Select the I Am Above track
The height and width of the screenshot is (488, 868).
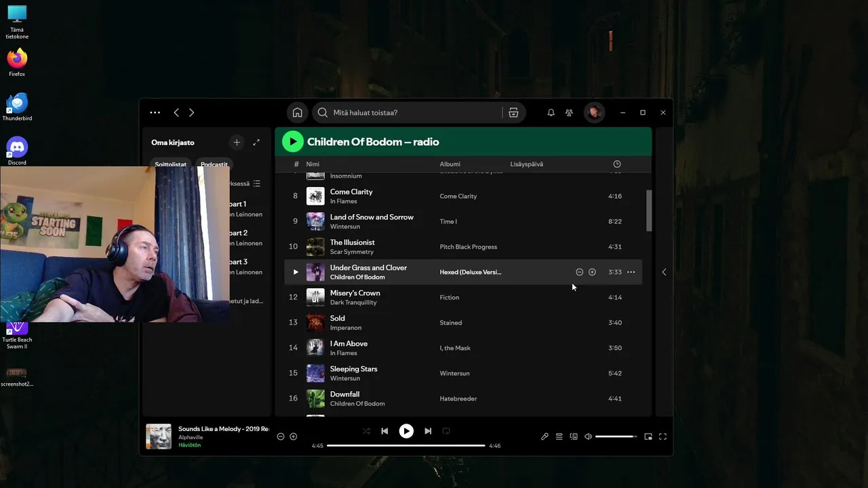point(349,344)
